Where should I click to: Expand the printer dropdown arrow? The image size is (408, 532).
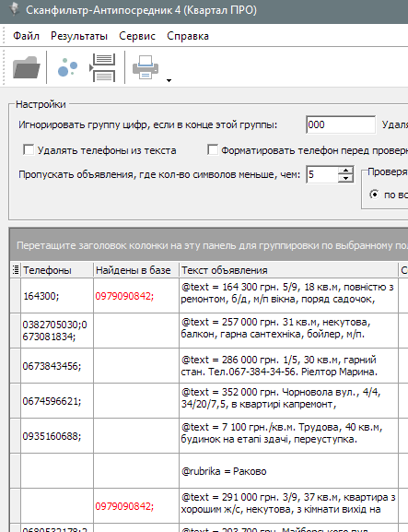(169, 80)
